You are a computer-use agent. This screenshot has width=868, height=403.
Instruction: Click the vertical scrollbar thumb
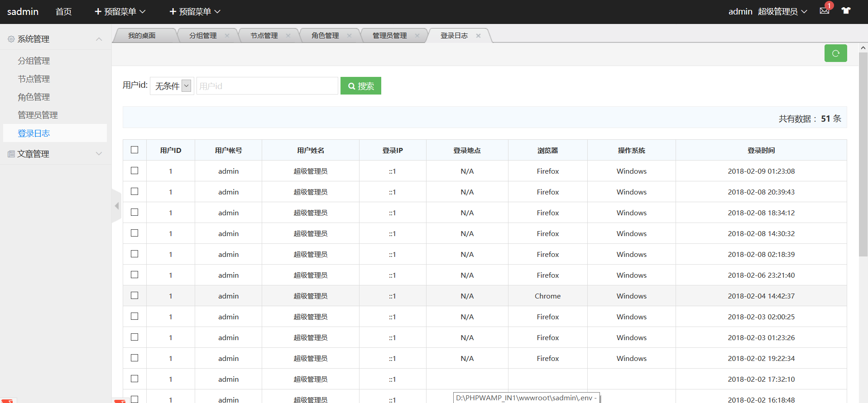point(863,155)
